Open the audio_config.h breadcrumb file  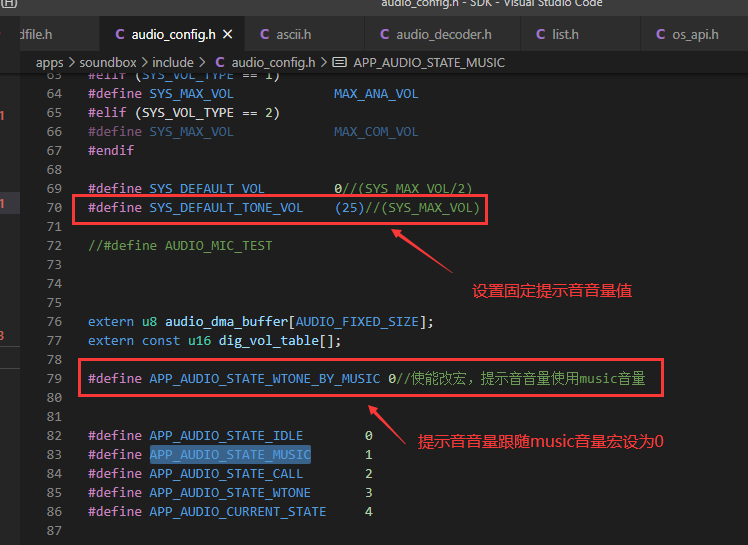(273, 63)
